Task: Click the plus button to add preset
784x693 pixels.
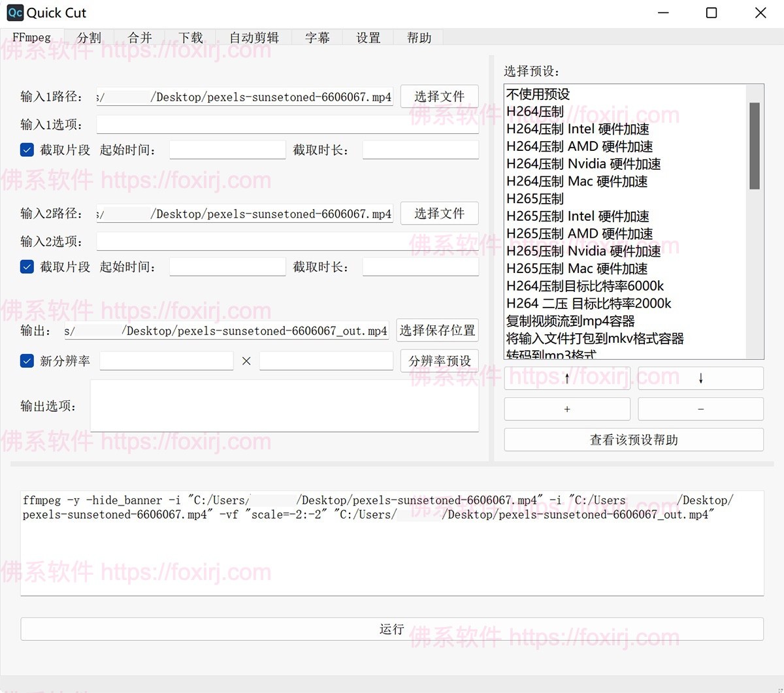Action: [567, 409]
